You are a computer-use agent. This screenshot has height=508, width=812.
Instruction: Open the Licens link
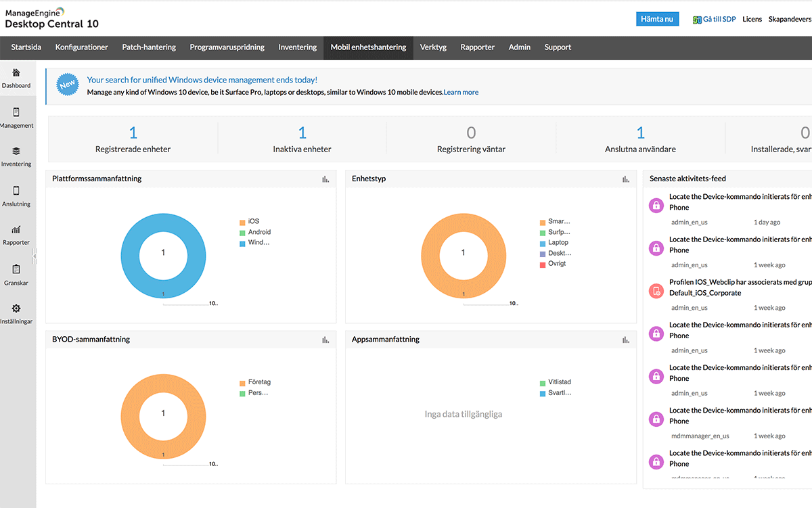[752, 20]
